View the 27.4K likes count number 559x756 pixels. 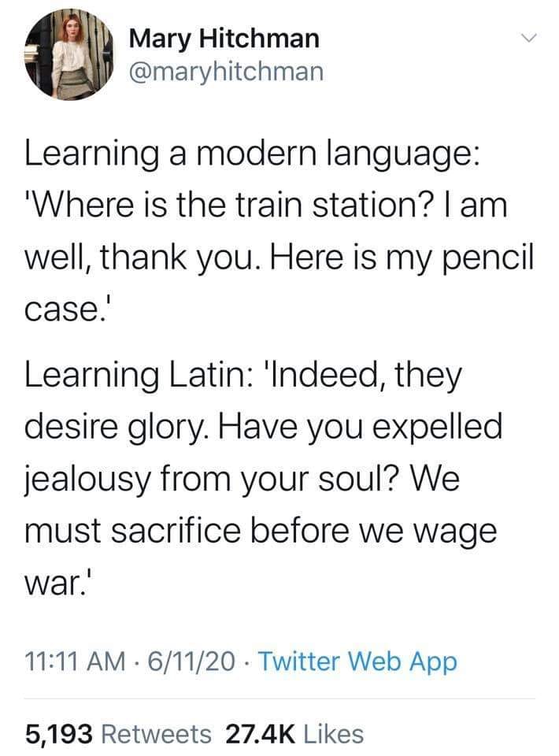point(260,734)
